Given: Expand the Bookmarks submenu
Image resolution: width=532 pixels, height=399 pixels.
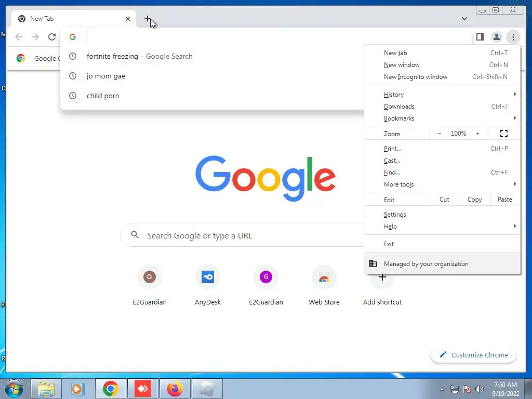Looking at the screenshot, I should [x=443, y=118].
